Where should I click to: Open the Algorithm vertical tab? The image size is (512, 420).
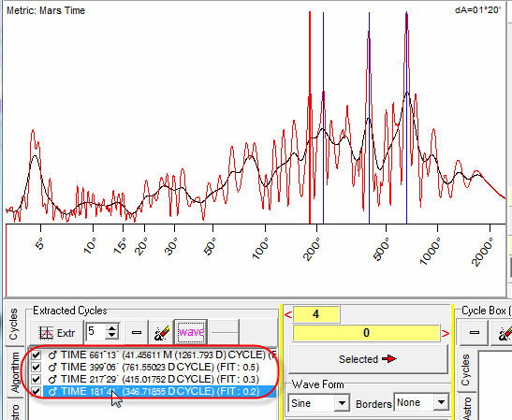[15, 372]
